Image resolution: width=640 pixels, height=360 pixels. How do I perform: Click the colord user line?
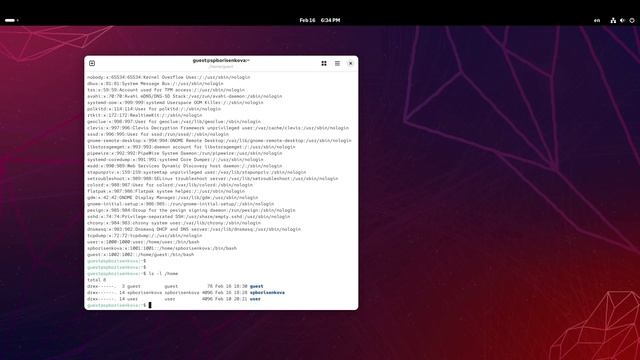pyautogui.click(x=170, y=185)
